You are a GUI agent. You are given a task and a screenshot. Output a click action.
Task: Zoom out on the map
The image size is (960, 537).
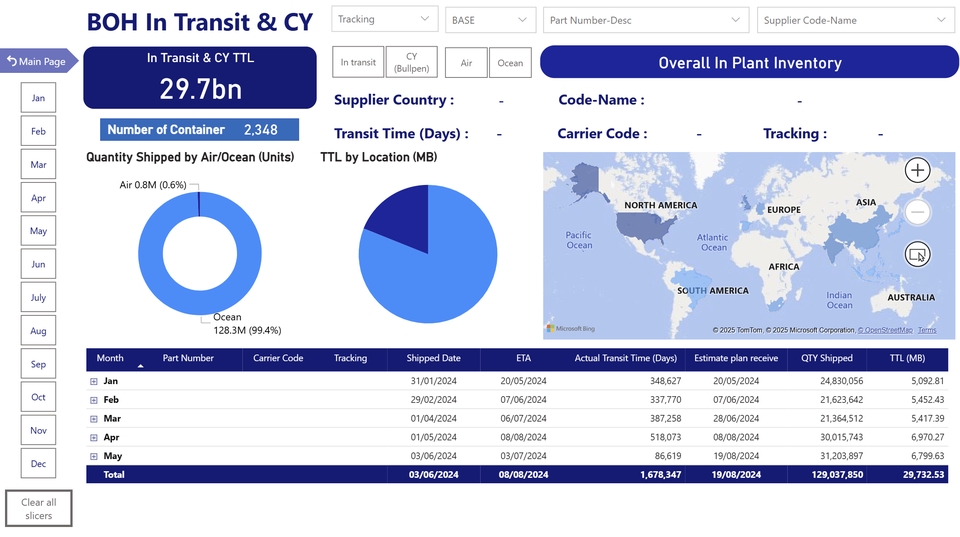[x=917, y=212]
